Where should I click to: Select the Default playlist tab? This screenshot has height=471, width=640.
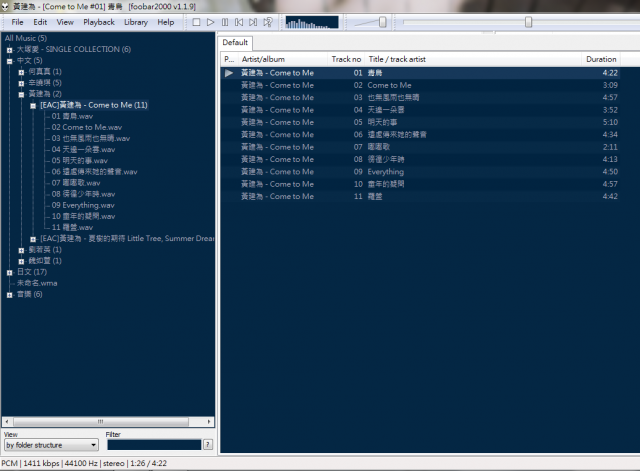pos(235,42)
